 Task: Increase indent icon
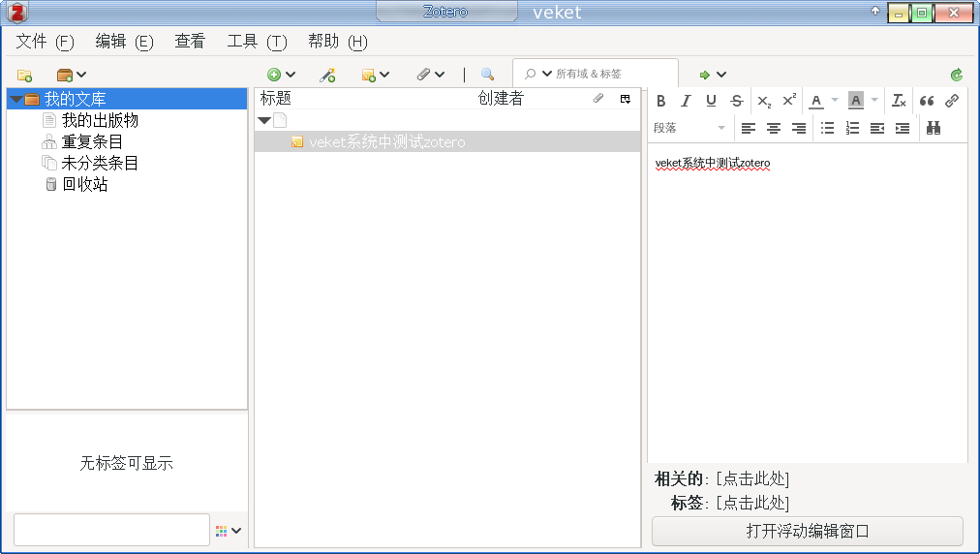coord(903,128)
